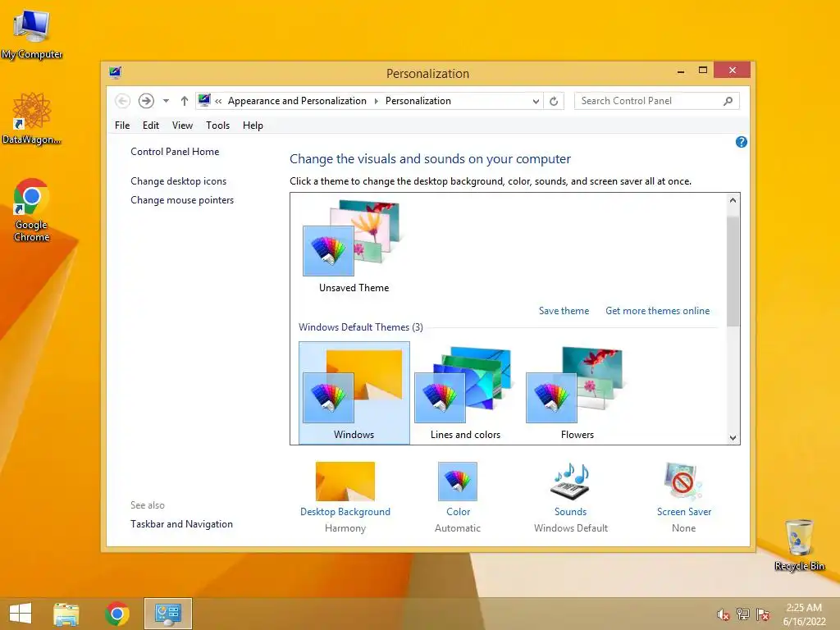The image size is (840, 630).
Task: Open the Recycle Bin on the desktop
Action: [x=799, y=545]
